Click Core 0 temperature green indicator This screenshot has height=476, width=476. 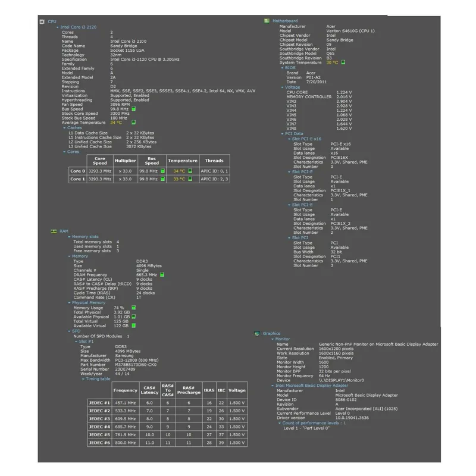click(x=190, y=171)
